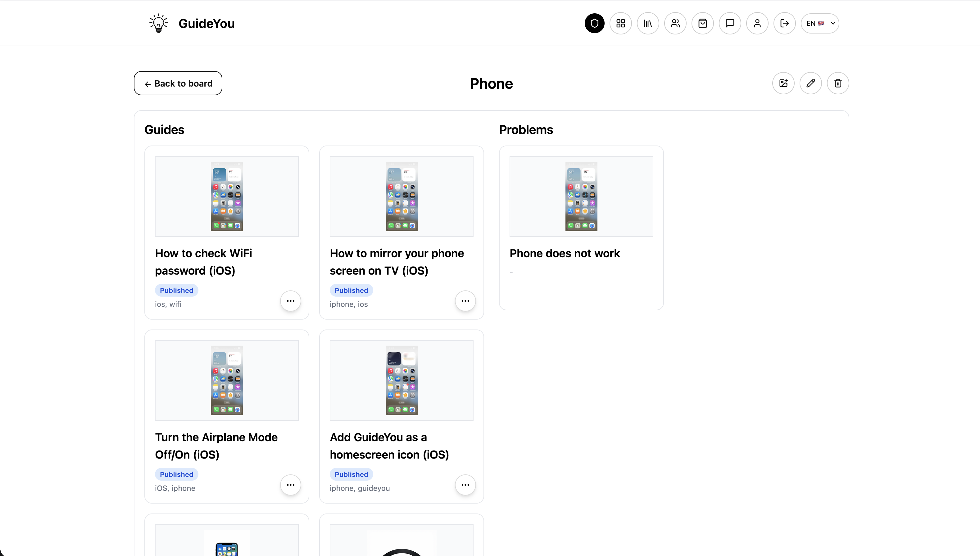Viewport: 980px width, 556px height.
Task: Click thumbnail of WiFi password guide
Action: pyautogui.click(x=227, y=196)
